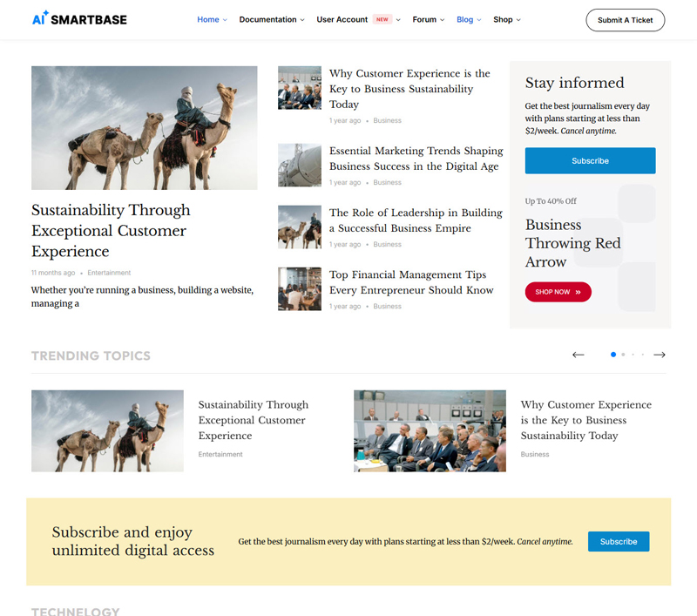Open the User Account dropdown
697x616 pixels.
[x=357, y=19]
